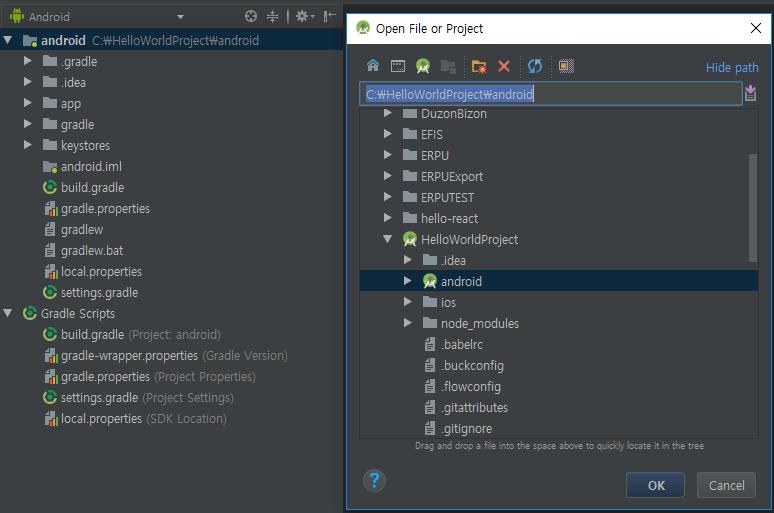Viewport: 774px width, 513px height.
Task: Open the Android view dropdown
Action: [180, 17]
